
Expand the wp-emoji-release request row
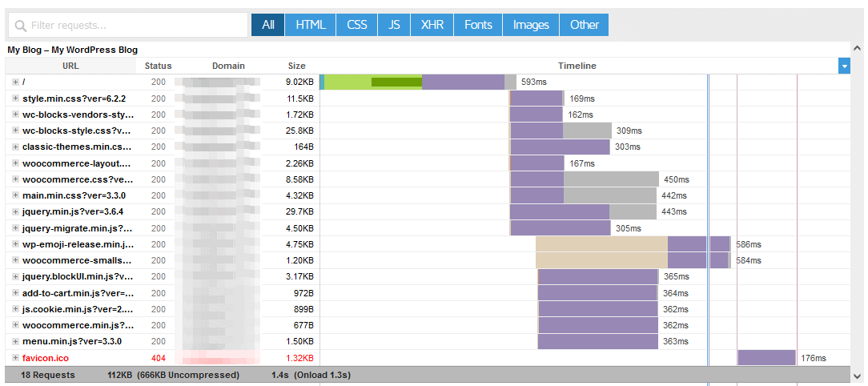pos(15,244)
